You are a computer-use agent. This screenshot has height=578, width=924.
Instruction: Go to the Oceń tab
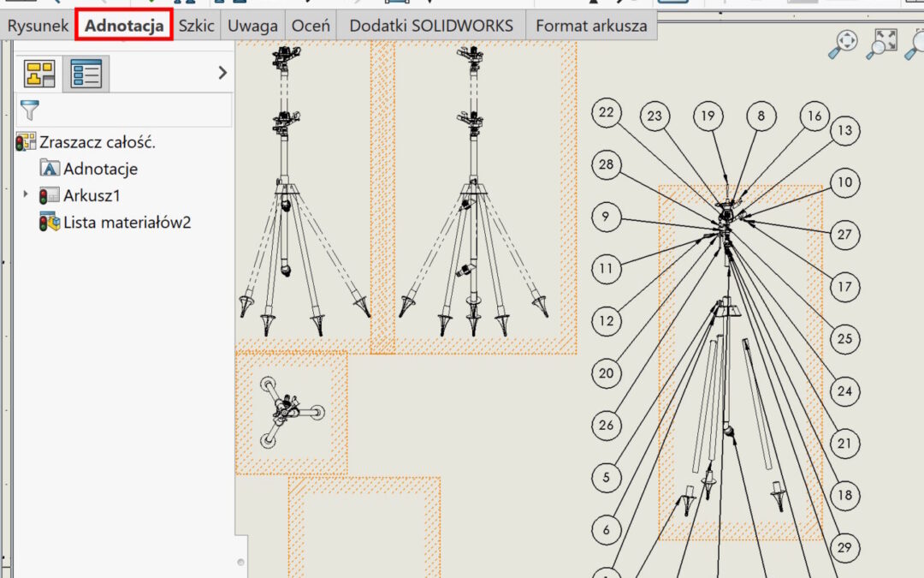311,26
